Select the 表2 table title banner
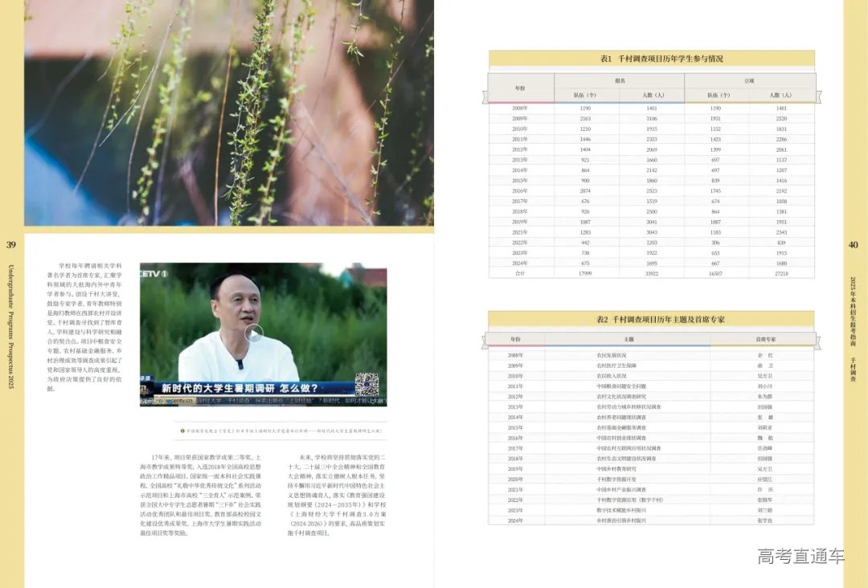Screen dimensions: 868x588 (649, 319)
